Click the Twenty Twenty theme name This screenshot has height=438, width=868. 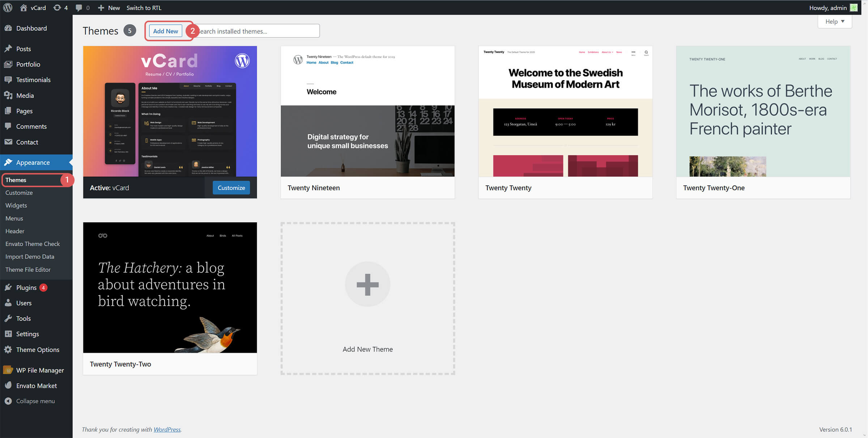pyautogui.click(x=508, y=188)
